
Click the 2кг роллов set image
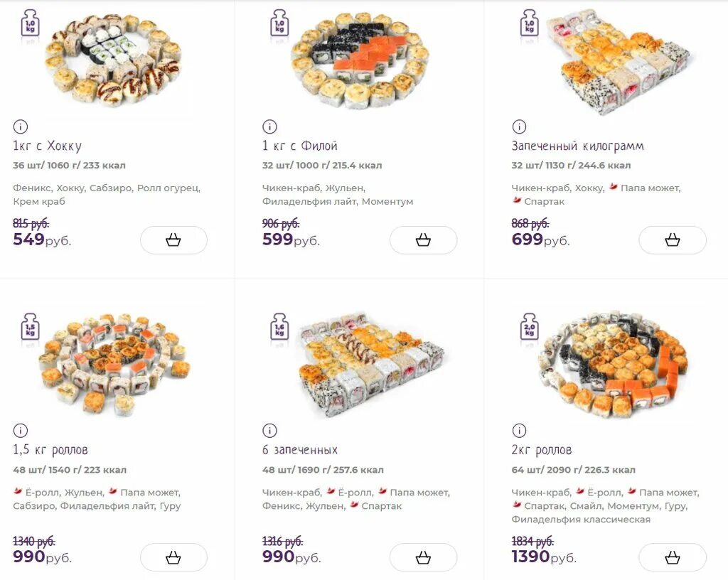tap(611, 364)
